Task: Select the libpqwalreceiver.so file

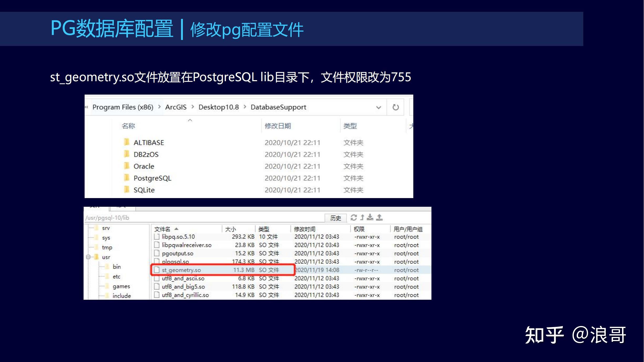Action: click(x=186, y=245)
